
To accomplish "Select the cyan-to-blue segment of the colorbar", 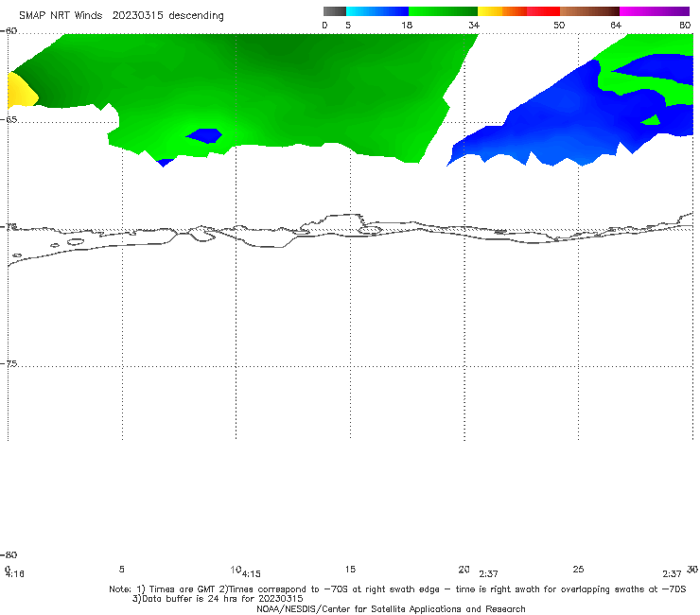I will tap(377, 11).
